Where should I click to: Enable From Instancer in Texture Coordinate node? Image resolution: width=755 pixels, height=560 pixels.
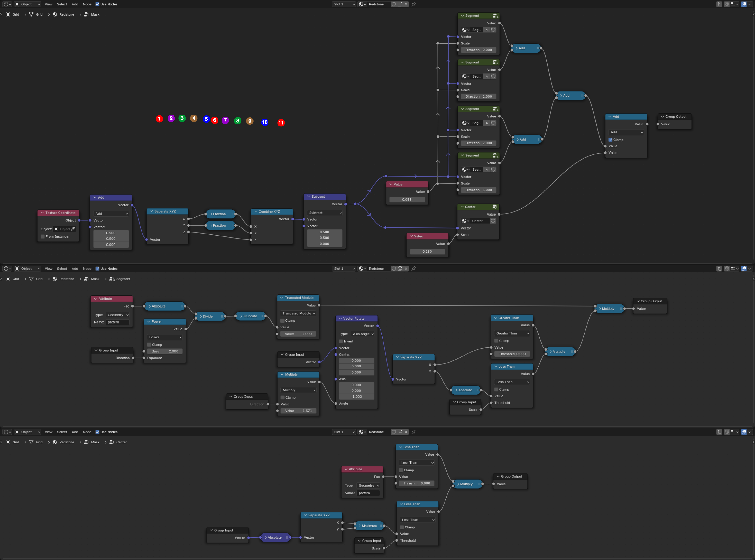pos(43,237)
